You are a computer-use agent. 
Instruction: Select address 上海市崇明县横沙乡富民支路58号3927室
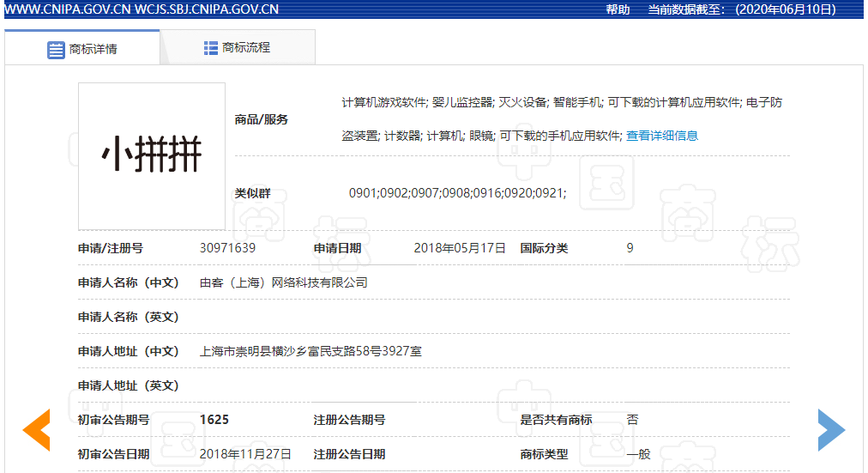(x=310, y=351)
